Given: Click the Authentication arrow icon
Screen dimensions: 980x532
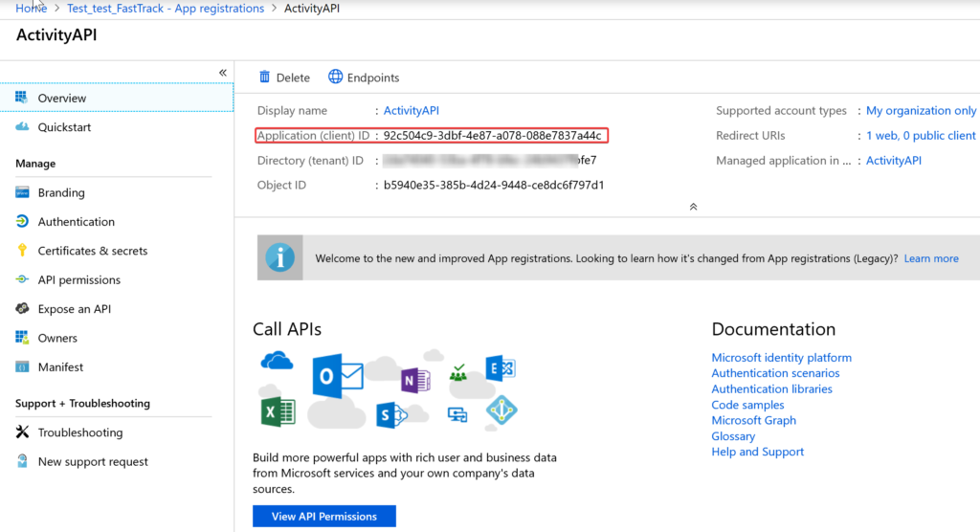Looking at the screenshot, I should pyautogui.click(x=22, y=221).
